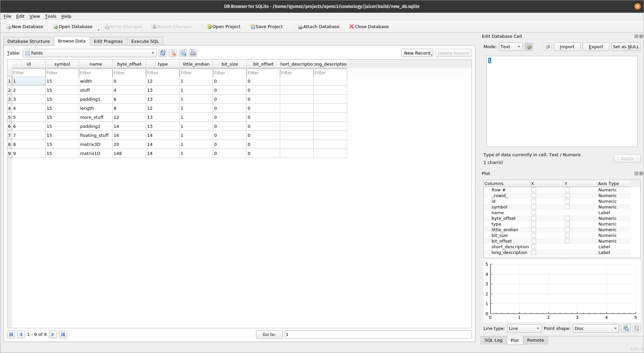Check X axis box for name
Viewport: 644px width, 353px height.
click(534, 213)
